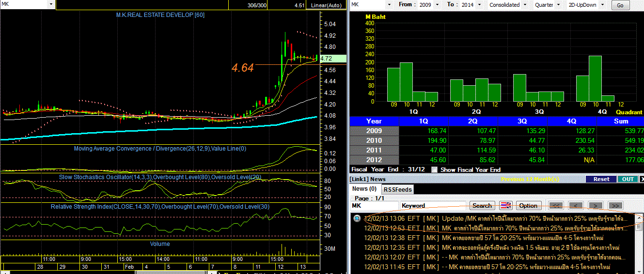
Task: Select the 2011 year row header
Action: point(374,150)
